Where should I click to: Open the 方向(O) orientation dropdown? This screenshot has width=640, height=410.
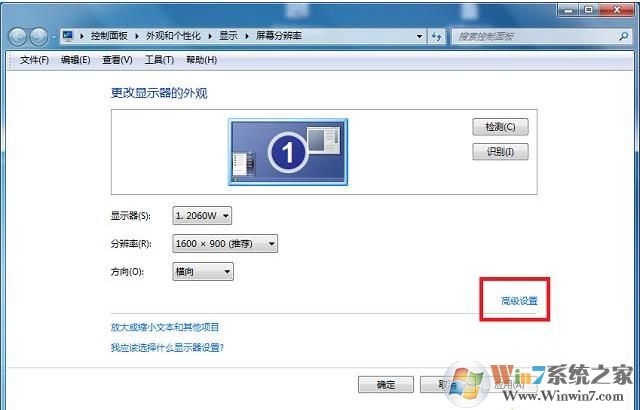(x=203, y=272)
